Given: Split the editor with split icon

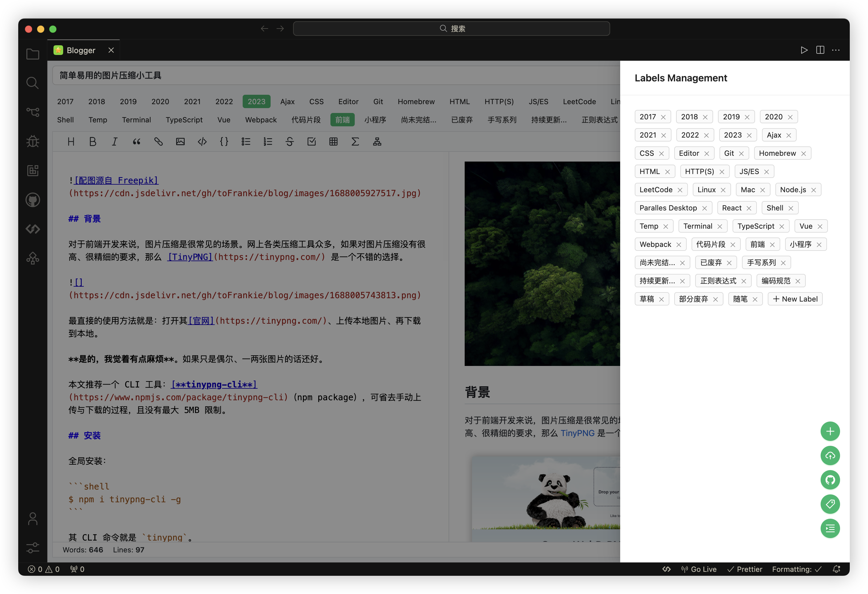Looking at the screenshot, I should (820, 50).
